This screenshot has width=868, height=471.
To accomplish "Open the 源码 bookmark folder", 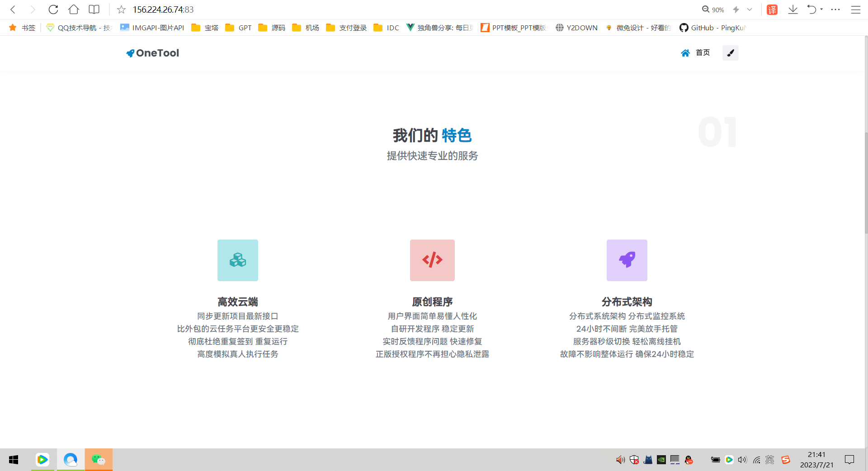I will 272,28.
